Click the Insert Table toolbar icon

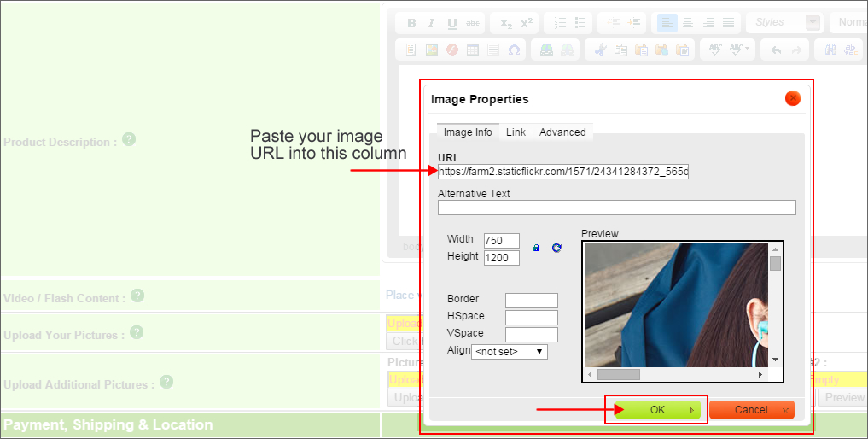point(473,50)
